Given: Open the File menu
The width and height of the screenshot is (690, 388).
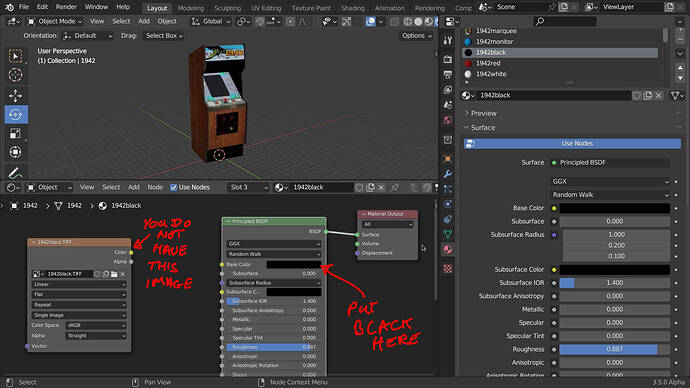Looking at the screenshot, I should 24,7.
